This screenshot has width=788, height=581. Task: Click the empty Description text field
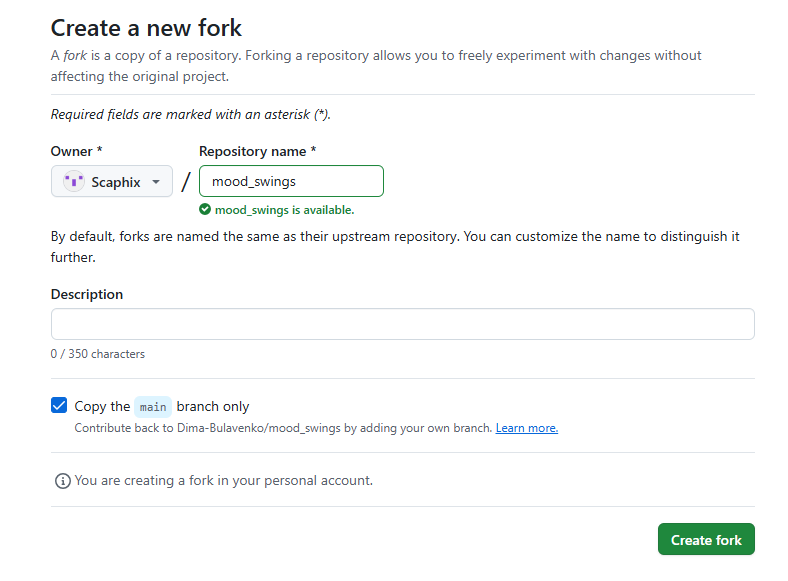(403, 324)
